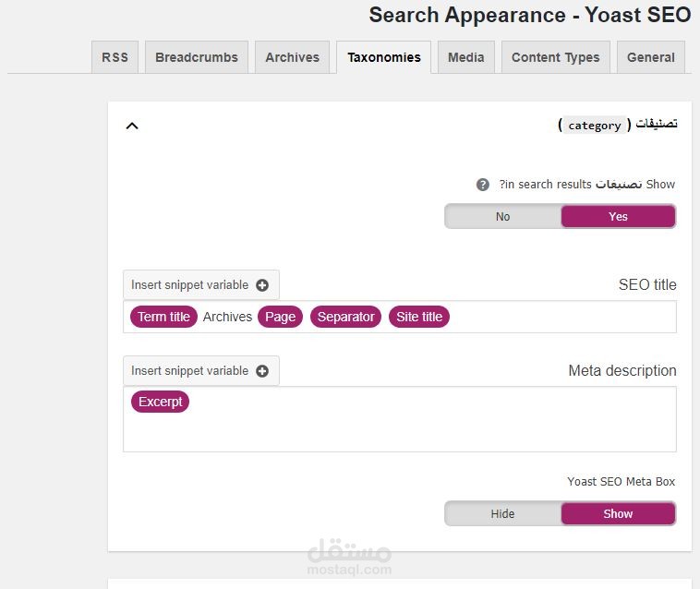Screen dimensions: 700x589
Task: Set show in search results to Yes
Action: (x=618, y=217)
